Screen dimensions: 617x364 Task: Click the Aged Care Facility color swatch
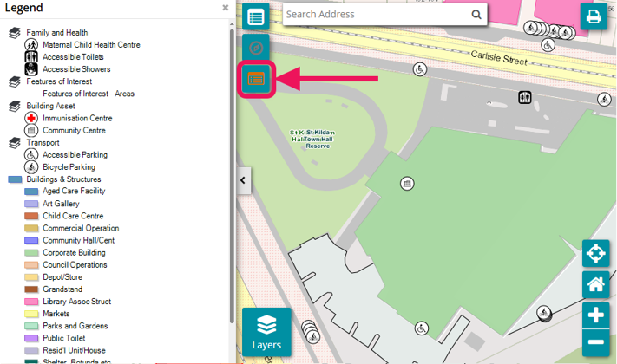click(31, 192)
